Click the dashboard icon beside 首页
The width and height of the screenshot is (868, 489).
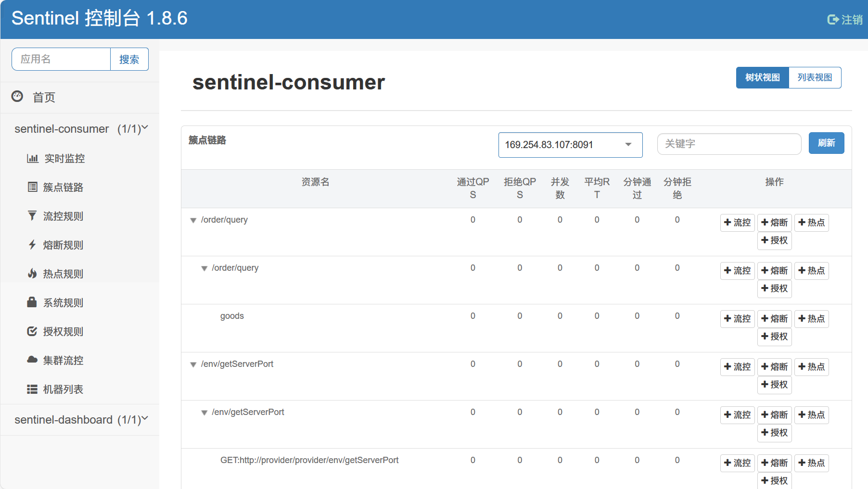17,97
